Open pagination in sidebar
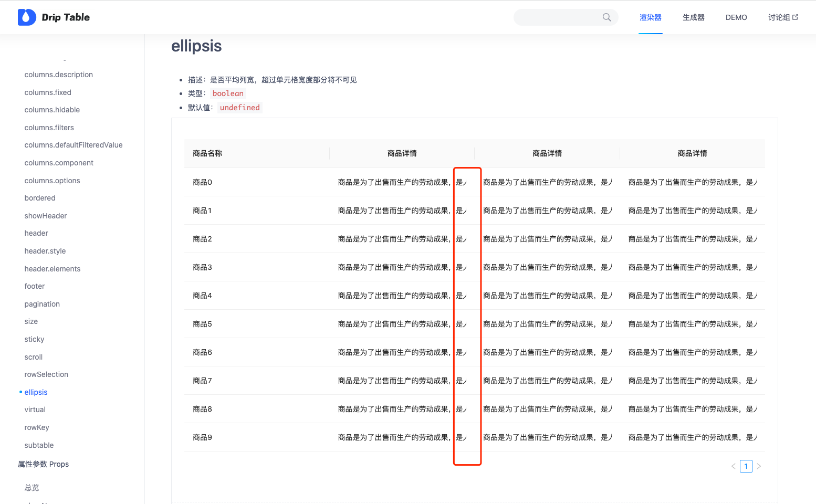This screenshot has width=816, height=504. click(x=42, y=304)
